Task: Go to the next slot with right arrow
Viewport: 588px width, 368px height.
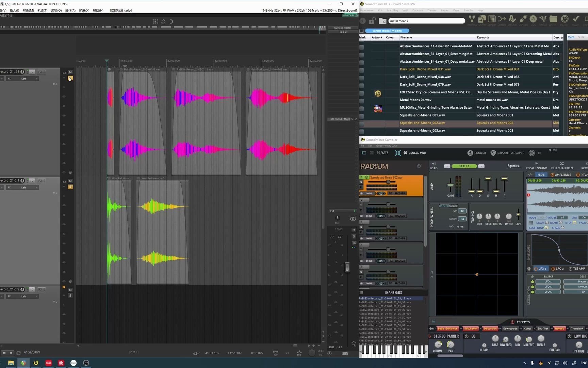Action: tap(481, 166)
